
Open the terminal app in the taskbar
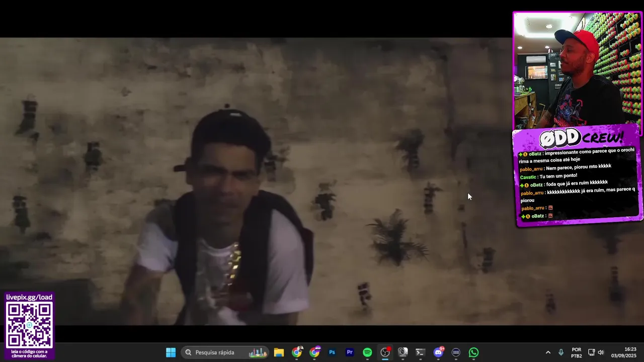coord(420,352)
